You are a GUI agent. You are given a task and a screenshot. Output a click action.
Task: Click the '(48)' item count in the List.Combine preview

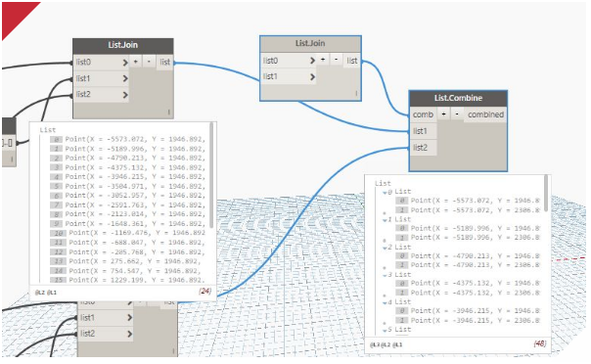click(x=540, y=343)
